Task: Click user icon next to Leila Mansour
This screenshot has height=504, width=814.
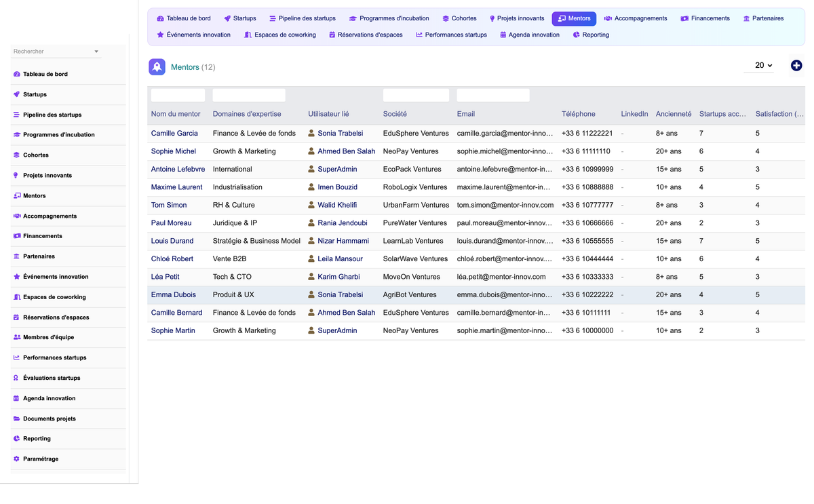Action: 311,259
